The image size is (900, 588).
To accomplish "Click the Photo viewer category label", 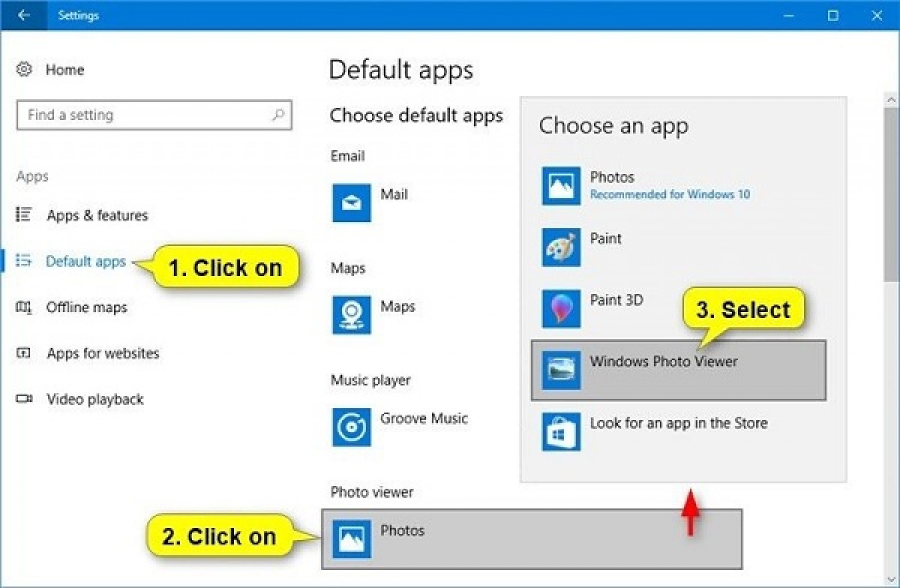I will click(372, 492).
